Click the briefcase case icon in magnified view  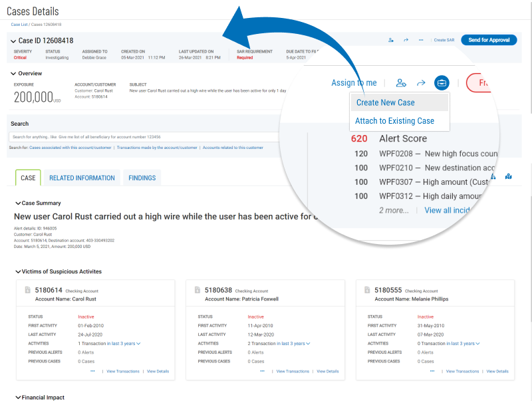click(x=442, y=83)
